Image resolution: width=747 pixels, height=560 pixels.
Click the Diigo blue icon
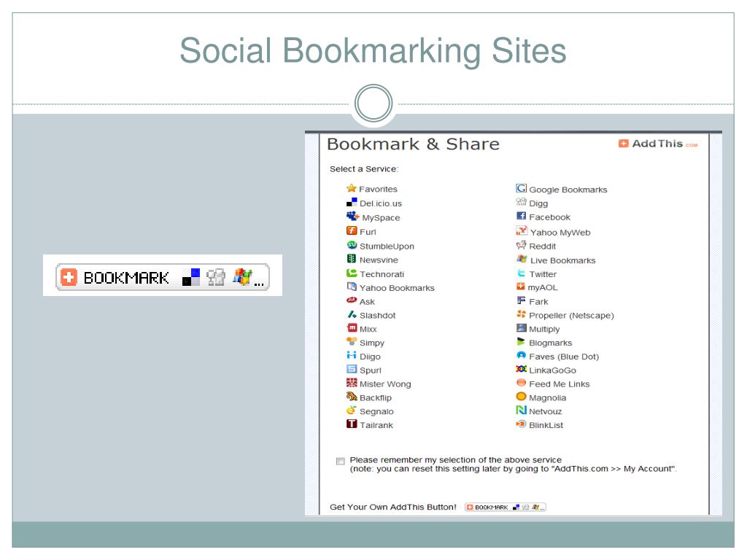tap(352, 355)
